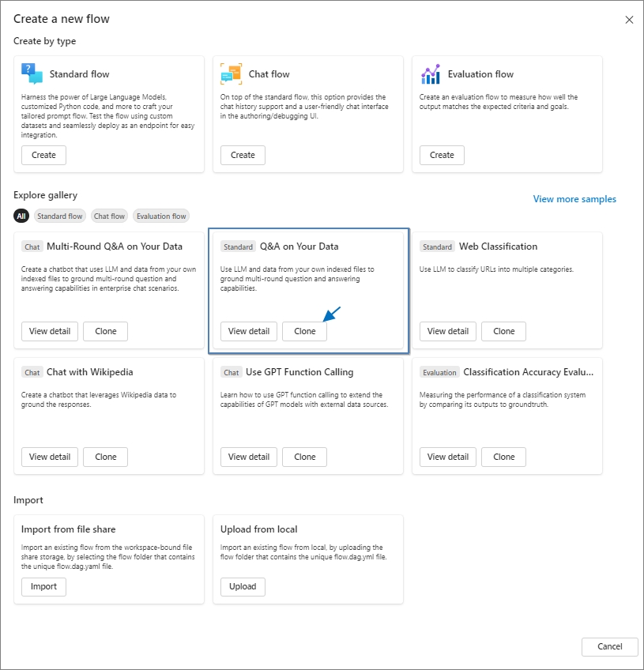Click the Chat tag on Use GPT Function Calling
Viewport: 644px width, 670px height.
click(x=232, y=373)
